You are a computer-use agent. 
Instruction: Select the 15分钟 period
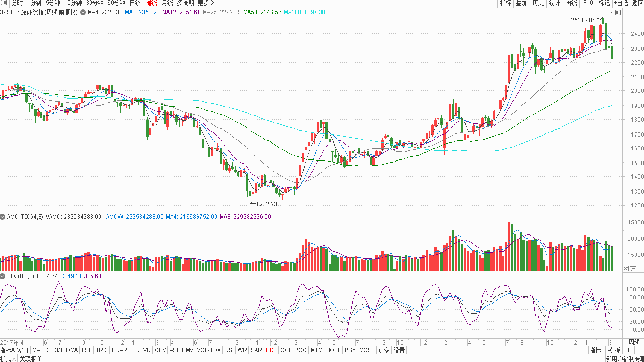[73, 3]
